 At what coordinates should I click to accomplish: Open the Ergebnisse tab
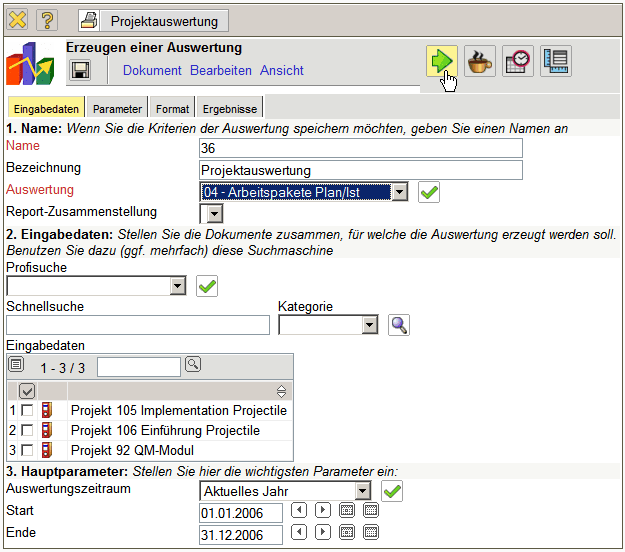point(229,108)
